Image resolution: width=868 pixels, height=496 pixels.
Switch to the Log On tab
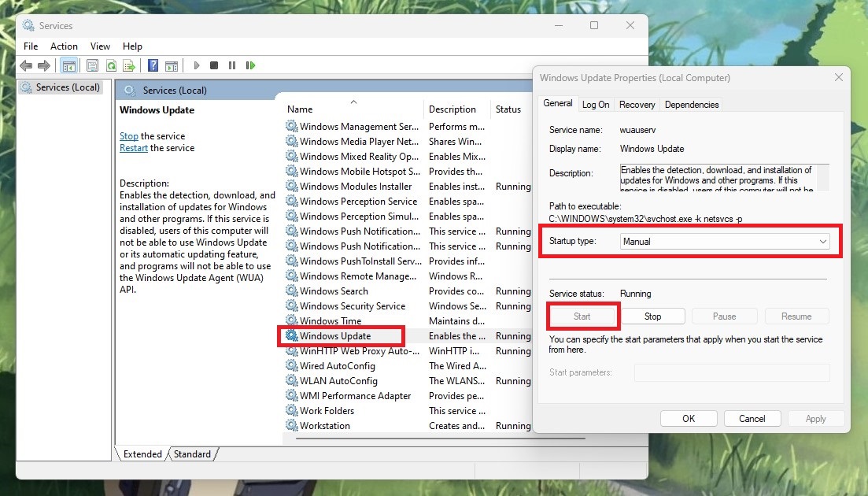click(x=596, y=104)
